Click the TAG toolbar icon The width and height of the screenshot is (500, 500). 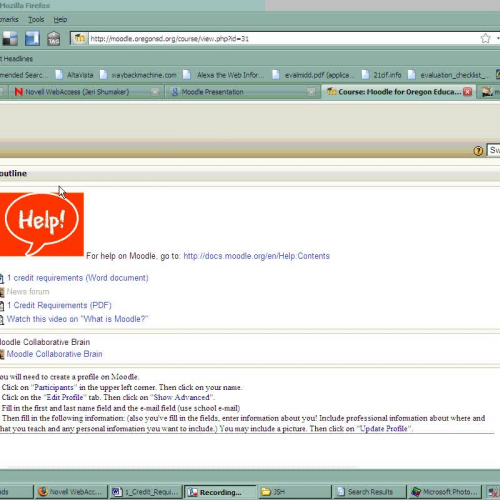(x=53, y=39)
